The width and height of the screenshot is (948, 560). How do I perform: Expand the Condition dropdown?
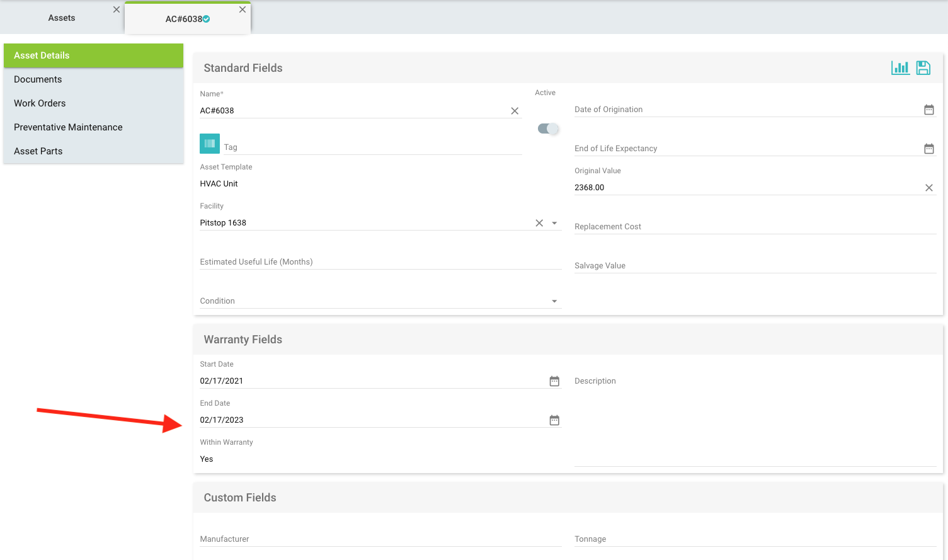click(554, 301)
